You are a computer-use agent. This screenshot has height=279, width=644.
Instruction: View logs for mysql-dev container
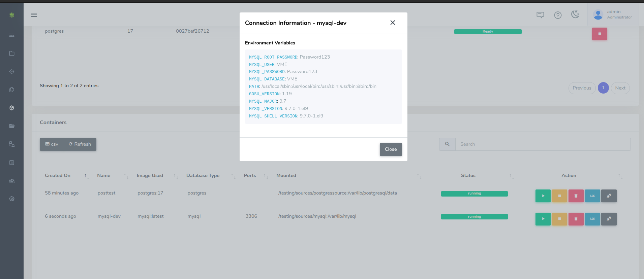[x=592, y=219]
